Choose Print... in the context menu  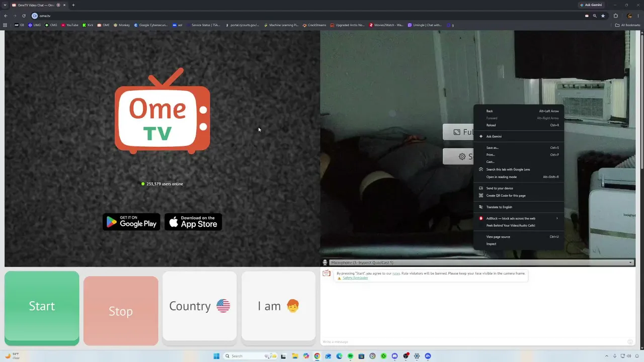(x=519, y=155)
